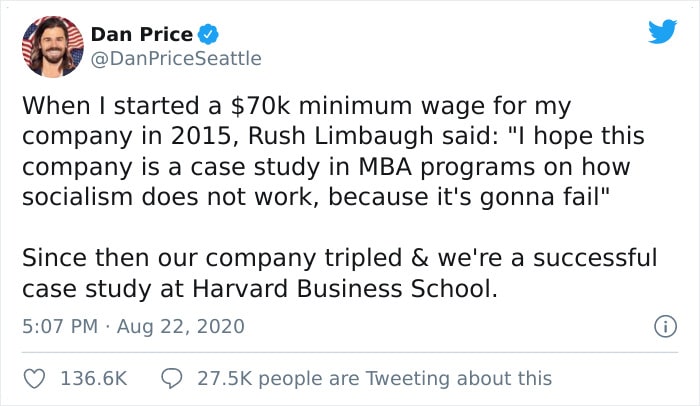Click the info circle icon
700x406 pixels.
[665, 326]
